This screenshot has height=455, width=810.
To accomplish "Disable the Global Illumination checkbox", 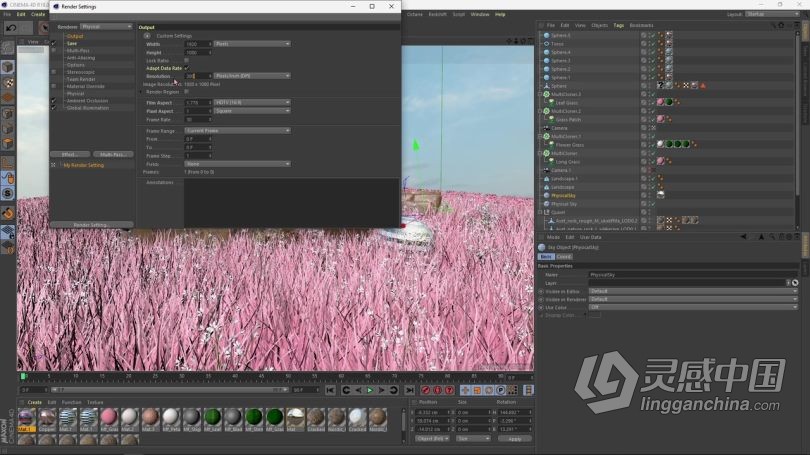I will tap(53, 108).
